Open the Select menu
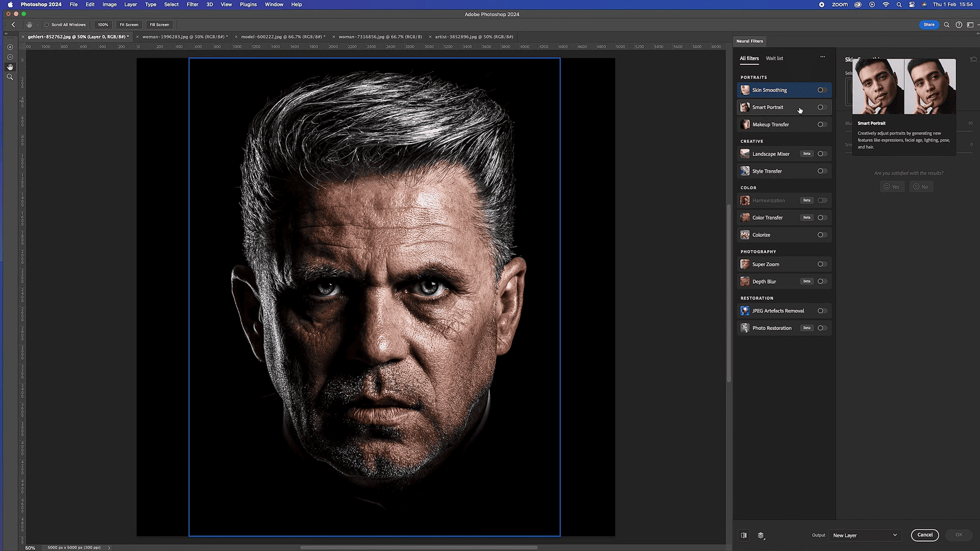 (171, 5)
